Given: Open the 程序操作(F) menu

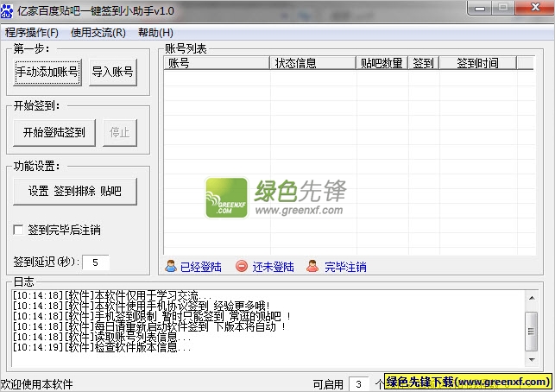Looking at the screenshot, I should tap(32, 33).
